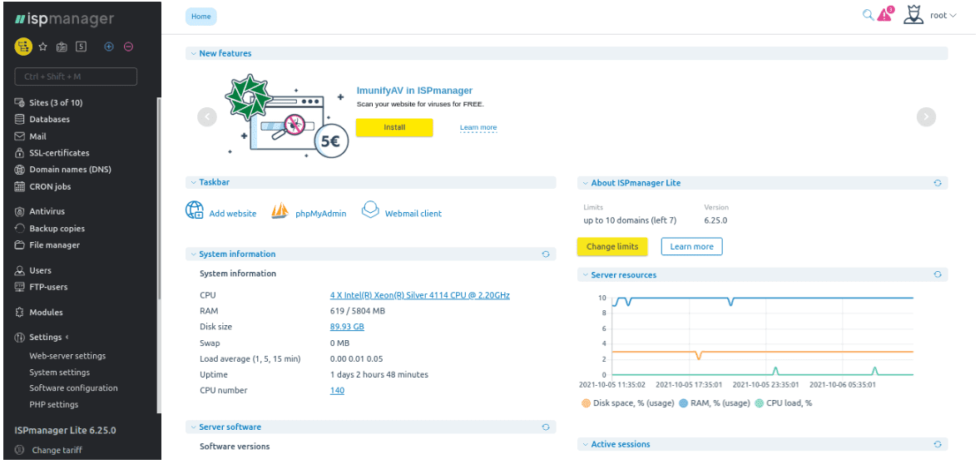980x464 pixels.
Task: Open the CPU number 140 link
Action: [x=337, y=391]
